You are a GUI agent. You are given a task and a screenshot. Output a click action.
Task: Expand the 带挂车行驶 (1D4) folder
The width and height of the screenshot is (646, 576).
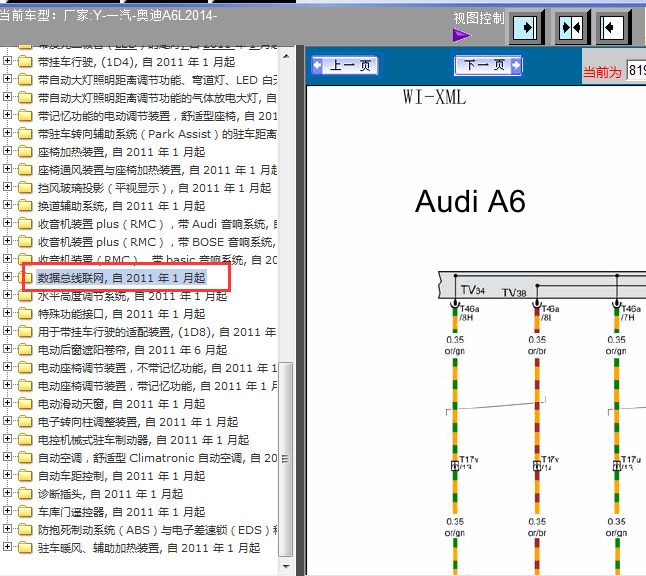pos(7,61)
